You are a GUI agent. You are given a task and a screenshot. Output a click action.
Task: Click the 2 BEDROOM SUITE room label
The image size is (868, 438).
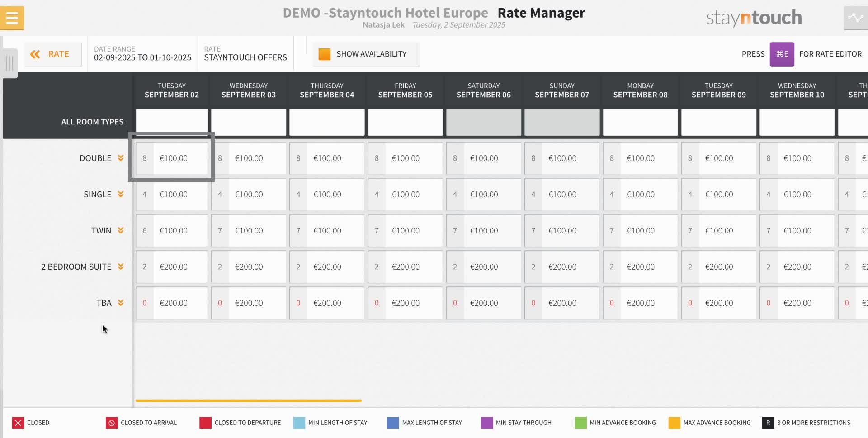point(76,267)
